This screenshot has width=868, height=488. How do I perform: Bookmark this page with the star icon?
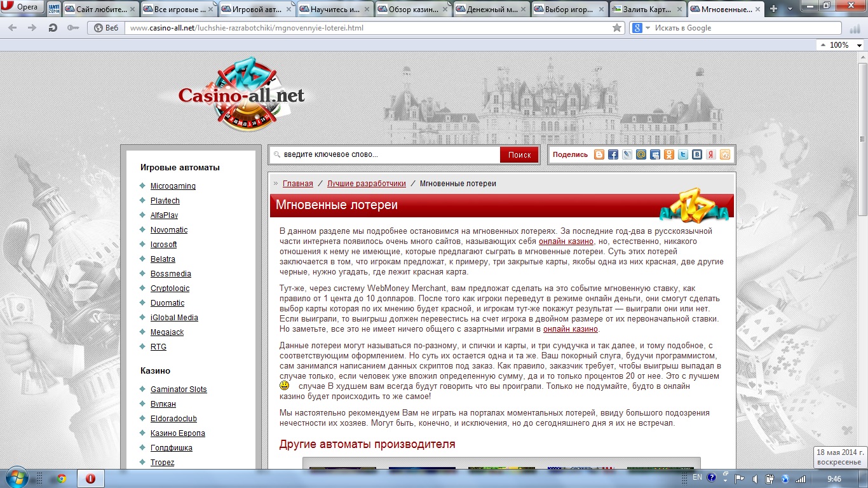tap(616, 28)
